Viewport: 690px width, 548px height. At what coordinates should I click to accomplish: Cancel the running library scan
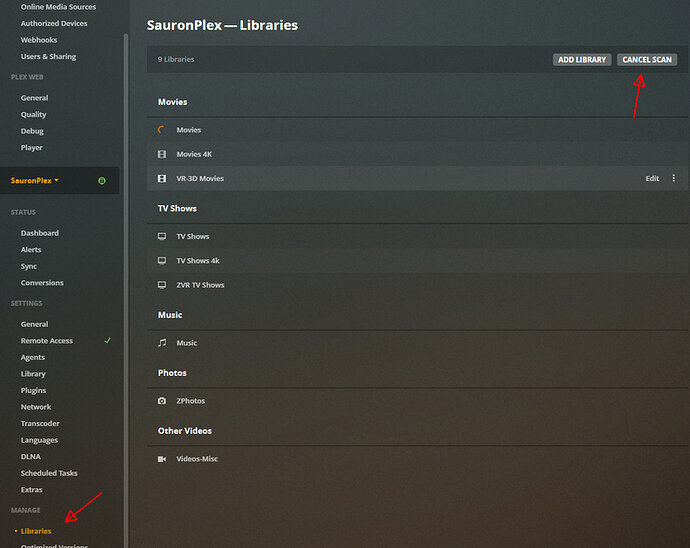647,59
